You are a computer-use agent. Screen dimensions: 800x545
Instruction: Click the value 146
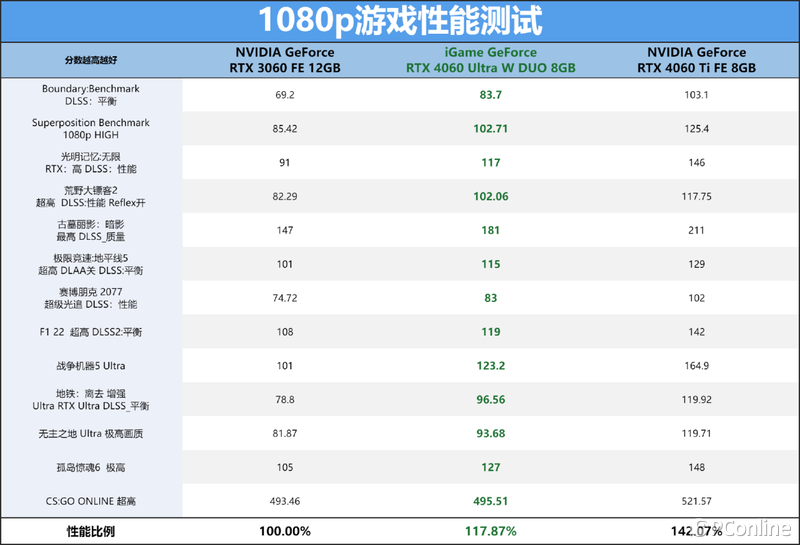(x=696, y=163)
